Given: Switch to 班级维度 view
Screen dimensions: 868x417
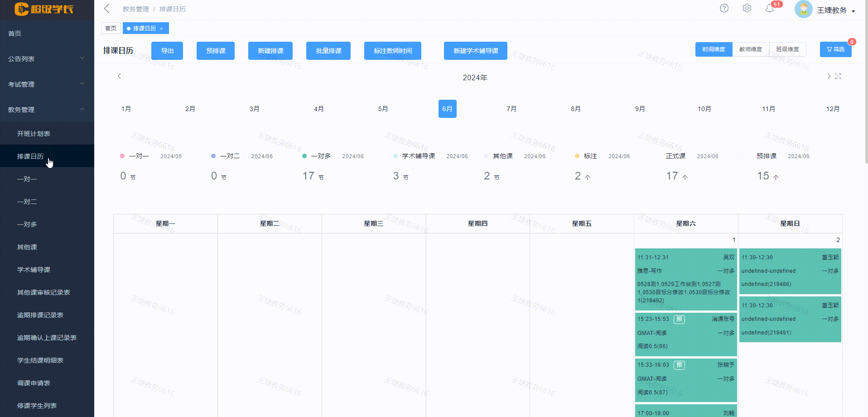Looking at the screenshot, I should pyautogui.click(x=787, y=49).
